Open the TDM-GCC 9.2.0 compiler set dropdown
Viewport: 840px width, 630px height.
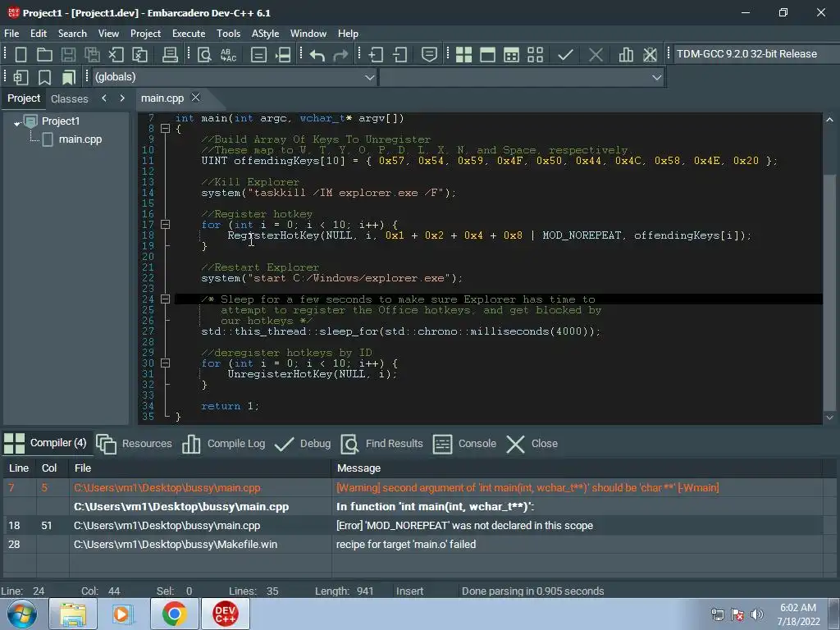pyautogui.click(x=756, y=54)
